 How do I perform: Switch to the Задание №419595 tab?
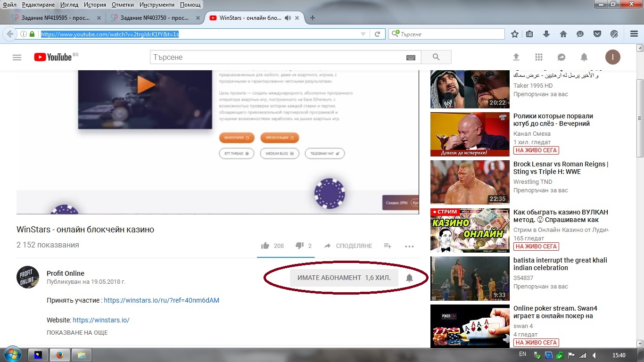57,18
